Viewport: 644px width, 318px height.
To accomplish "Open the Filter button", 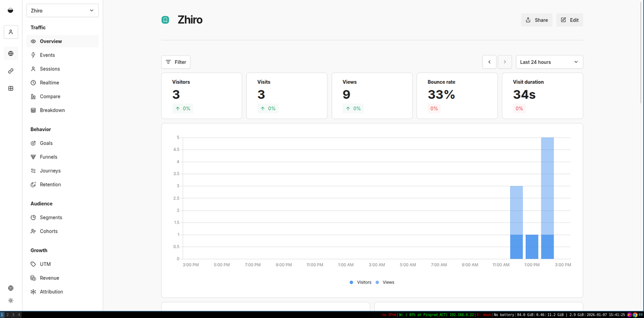I will [x=176, y=62].
